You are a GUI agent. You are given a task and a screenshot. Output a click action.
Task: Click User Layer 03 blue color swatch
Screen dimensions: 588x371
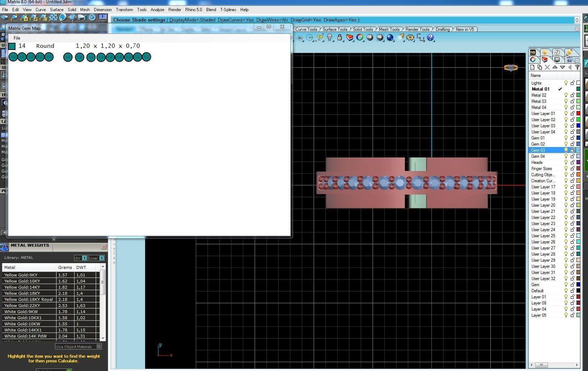578,126
